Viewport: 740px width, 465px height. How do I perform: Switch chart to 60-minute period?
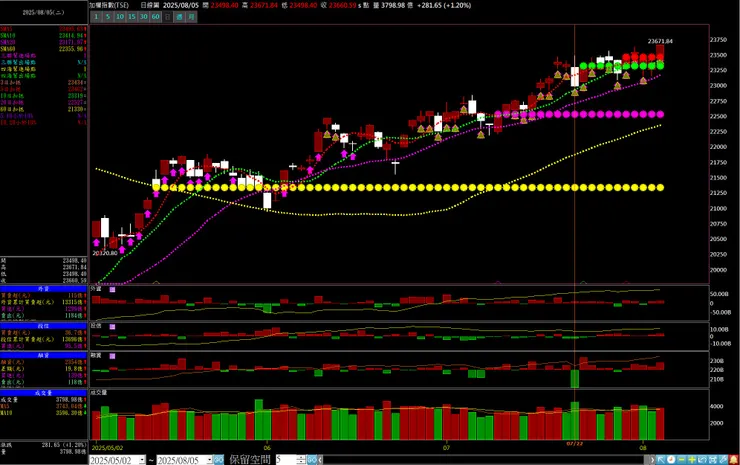(x=156, y=17)
